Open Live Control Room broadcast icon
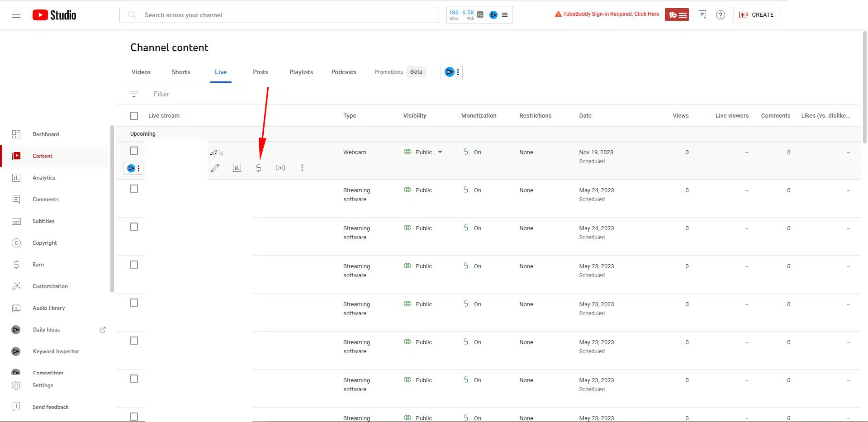 [x=280, y=168]
